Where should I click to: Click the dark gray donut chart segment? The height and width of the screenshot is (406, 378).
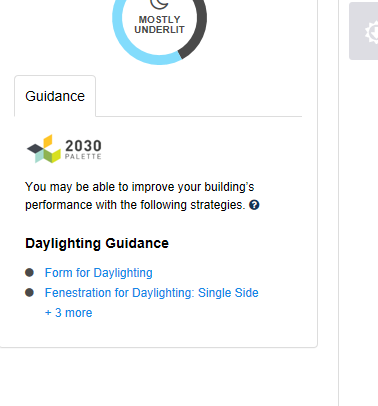pyautogui.click(x=199, y=33)
